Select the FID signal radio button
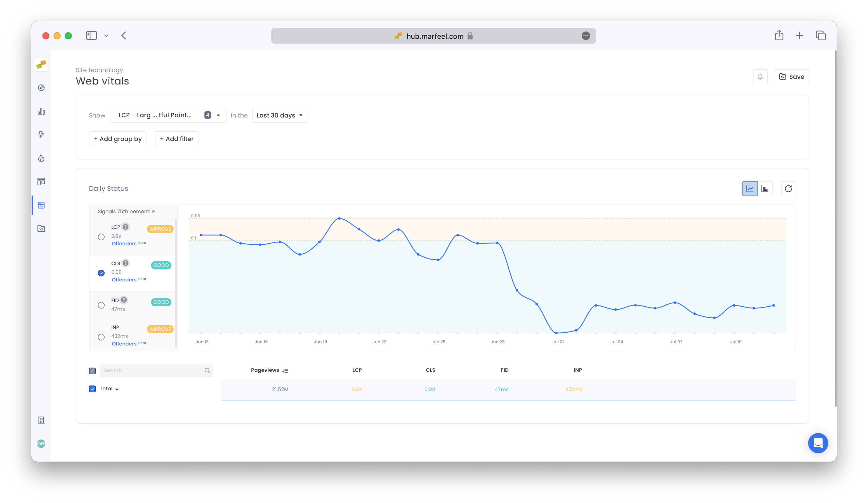868x503 pixels. 101,305
